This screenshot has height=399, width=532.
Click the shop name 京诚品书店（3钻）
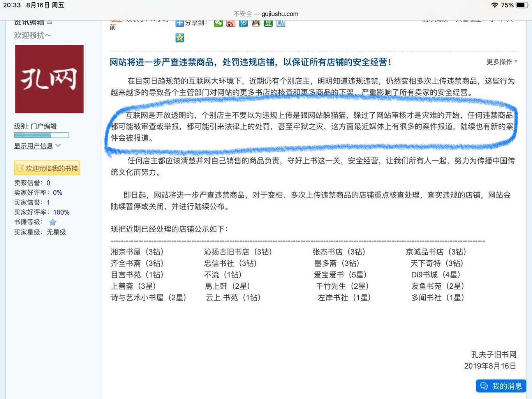tap(436, 252)
